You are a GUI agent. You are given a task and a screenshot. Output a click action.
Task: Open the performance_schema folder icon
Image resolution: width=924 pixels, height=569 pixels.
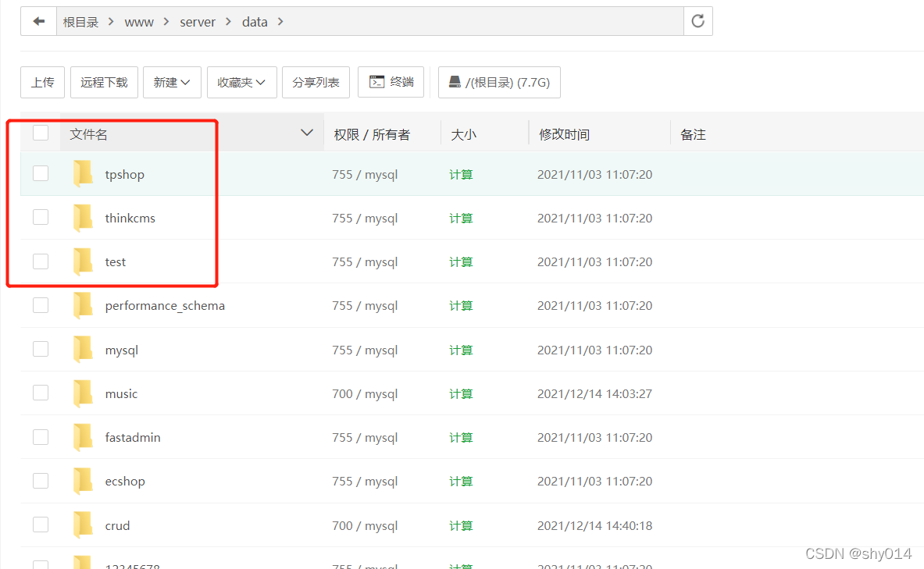coord(83,305)
